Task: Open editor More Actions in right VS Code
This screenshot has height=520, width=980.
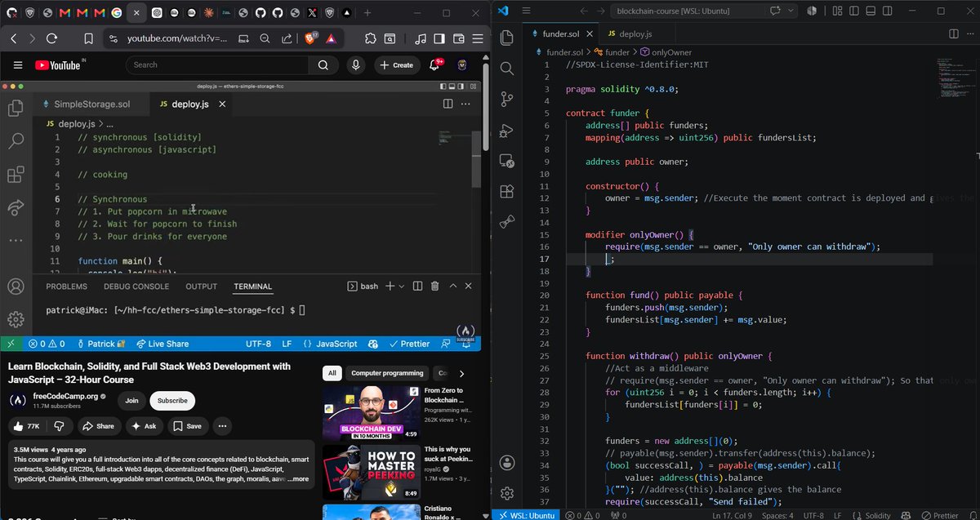Action: pos(969,33)
